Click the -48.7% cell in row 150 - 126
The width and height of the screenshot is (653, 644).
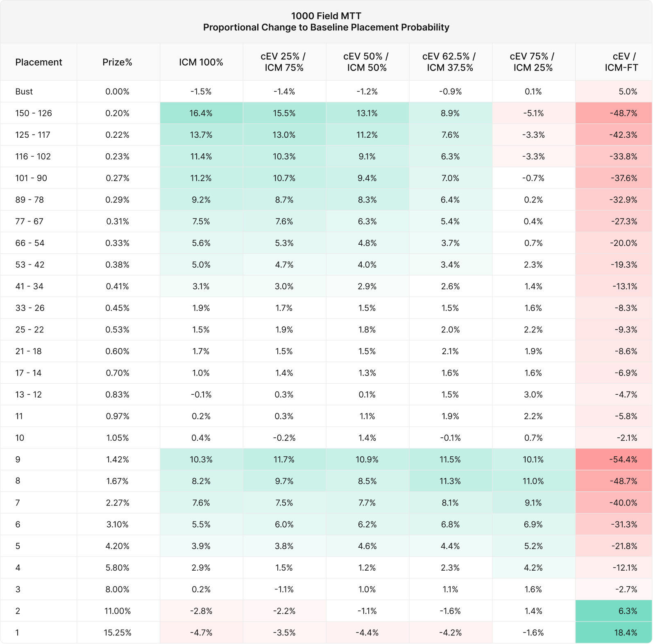[x=614, y=113]
